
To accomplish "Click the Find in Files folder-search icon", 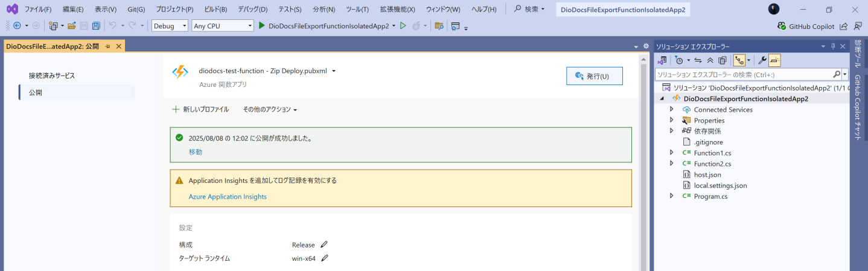I will [439, 26].
